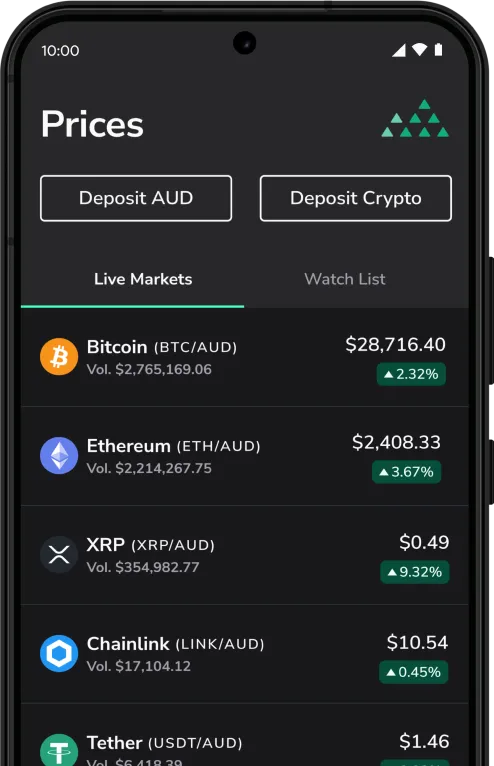The image size is (494, 766).
Task: Select the XRP 9.32% change badge
Action: point(414,572)
